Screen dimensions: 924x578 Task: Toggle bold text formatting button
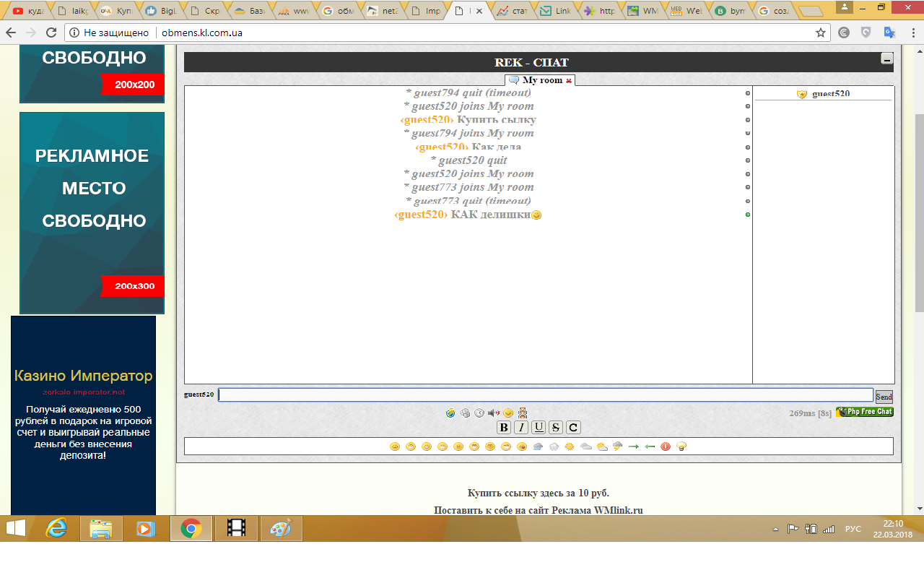[x=504, y=427]
